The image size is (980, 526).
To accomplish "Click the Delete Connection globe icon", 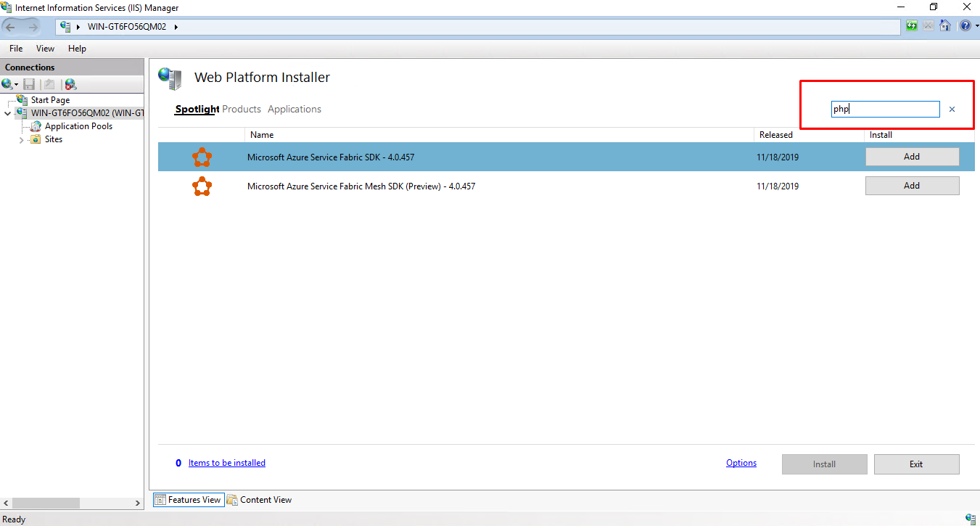I will 70,84.
